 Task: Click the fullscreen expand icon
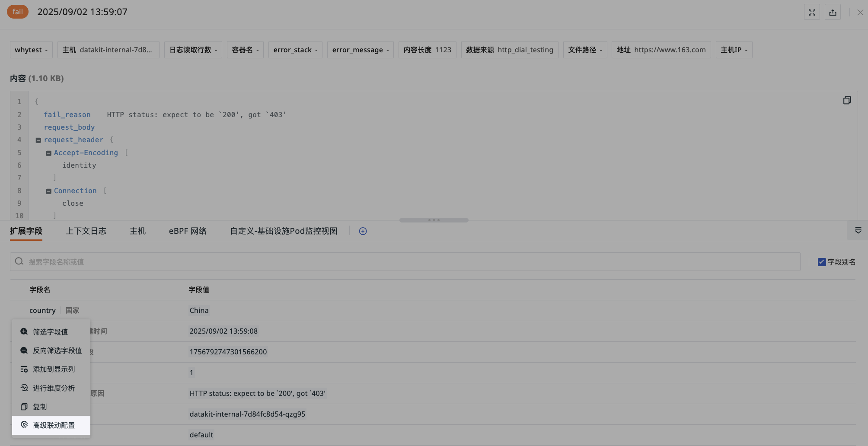[812, 13]
